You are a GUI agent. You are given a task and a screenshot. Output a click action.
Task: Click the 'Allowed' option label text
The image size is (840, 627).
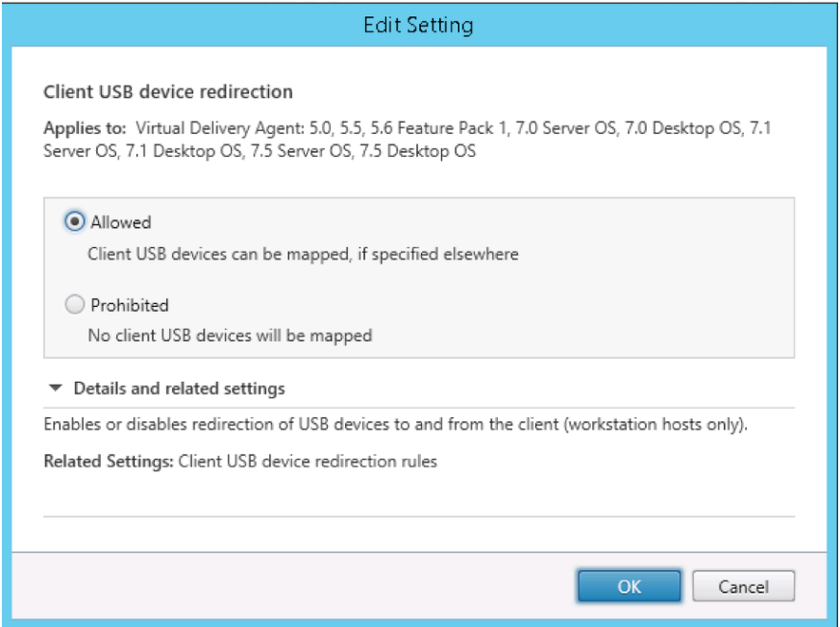click(x=121, y=222)
